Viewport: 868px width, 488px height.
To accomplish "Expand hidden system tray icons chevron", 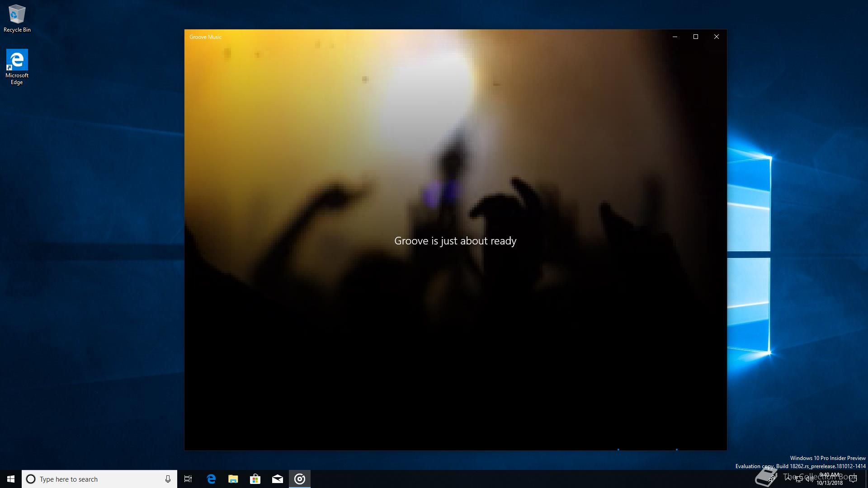I will pyautogui.click(x=788, y=479).
